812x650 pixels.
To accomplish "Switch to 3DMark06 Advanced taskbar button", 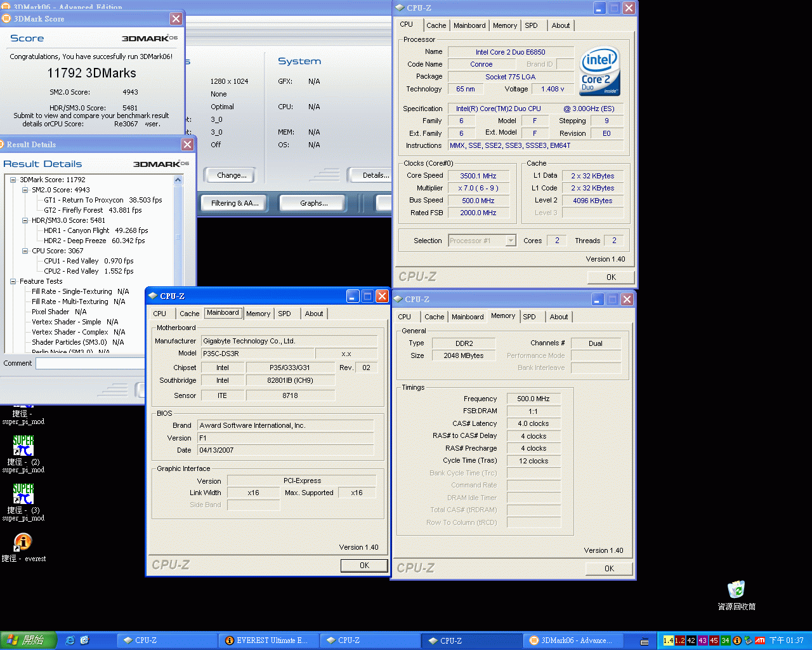I will (x=573, y=640).
